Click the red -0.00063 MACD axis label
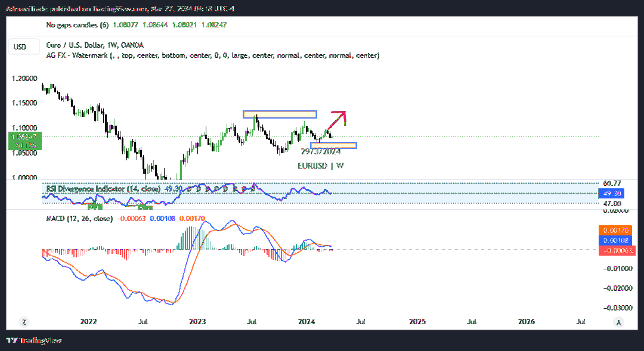This screenshot has height=351, width=644. coord(617,250)
